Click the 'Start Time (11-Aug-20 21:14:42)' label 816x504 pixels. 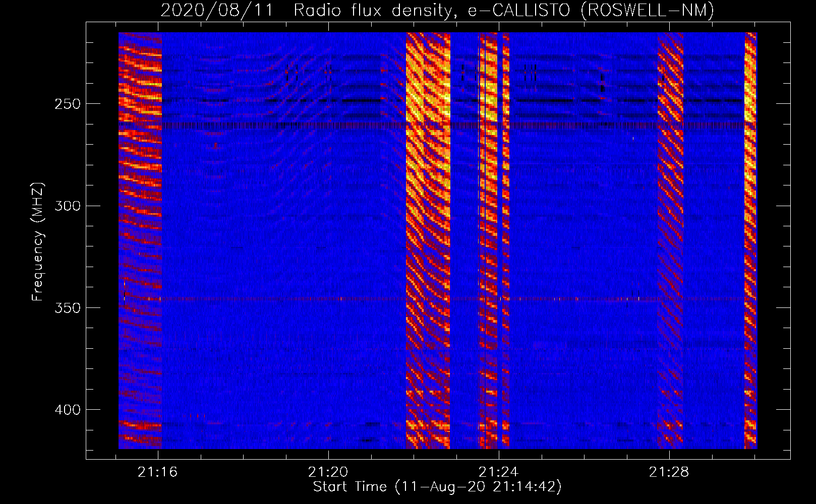coord(437,487)
